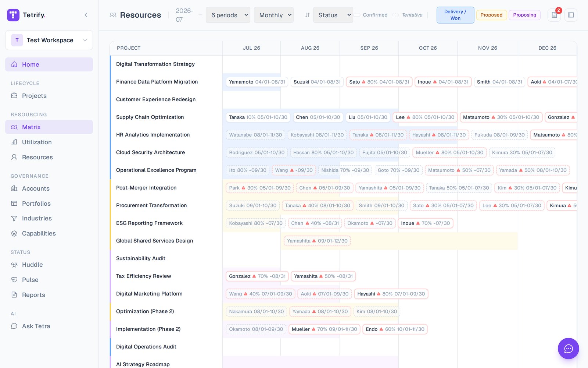This screenshot has width=588, height=368.
Task: Open Tax Efficiency Review project
Action: [x=144, y=276]
